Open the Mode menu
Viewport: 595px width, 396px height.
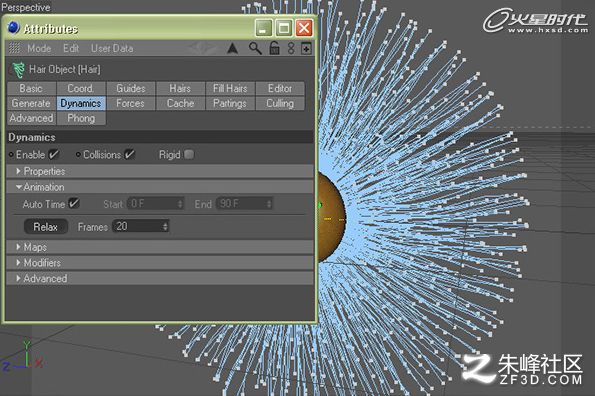click(x=39, y=48)
